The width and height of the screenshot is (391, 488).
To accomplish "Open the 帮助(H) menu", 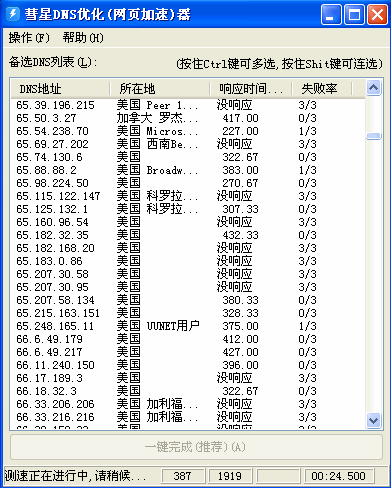I will (83, 38).
